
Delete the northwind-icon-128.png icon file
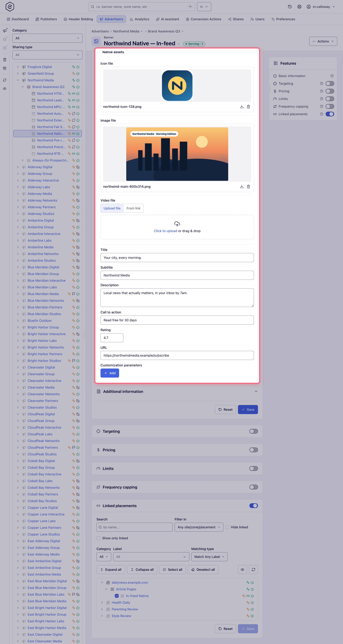248,107
